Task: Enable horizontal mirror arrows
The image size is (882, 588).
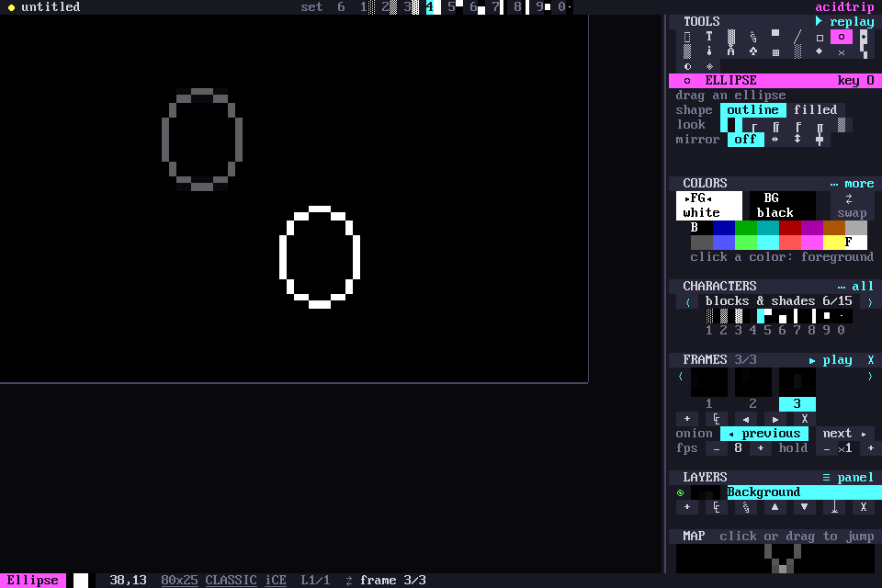Action: pos(775,139)
